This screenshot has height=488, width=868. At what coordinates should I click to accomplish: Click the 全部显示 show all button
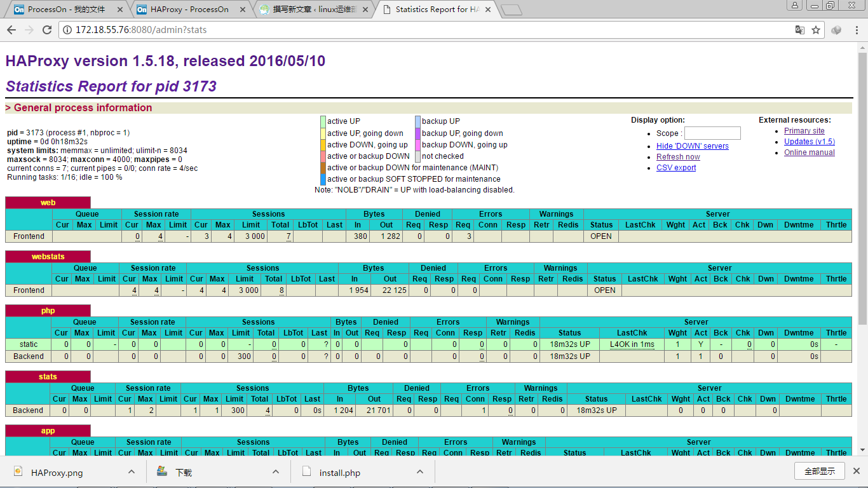820,471
